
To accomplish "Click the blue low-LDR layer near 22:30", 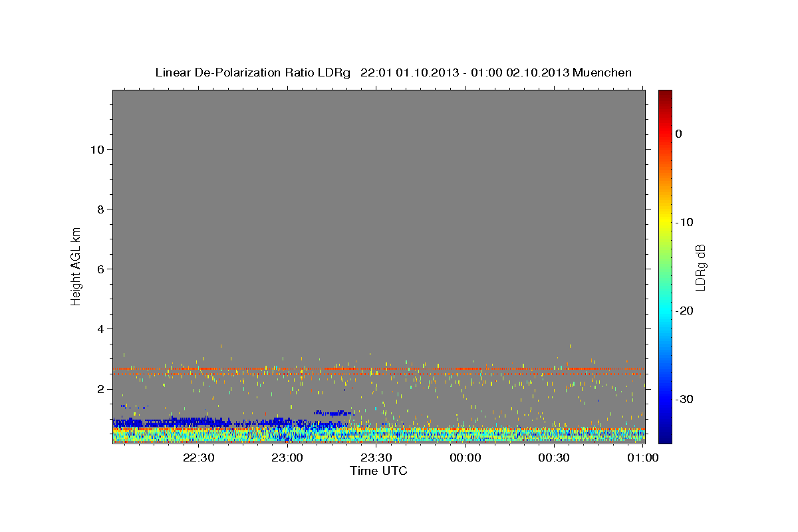I will 199,422.
